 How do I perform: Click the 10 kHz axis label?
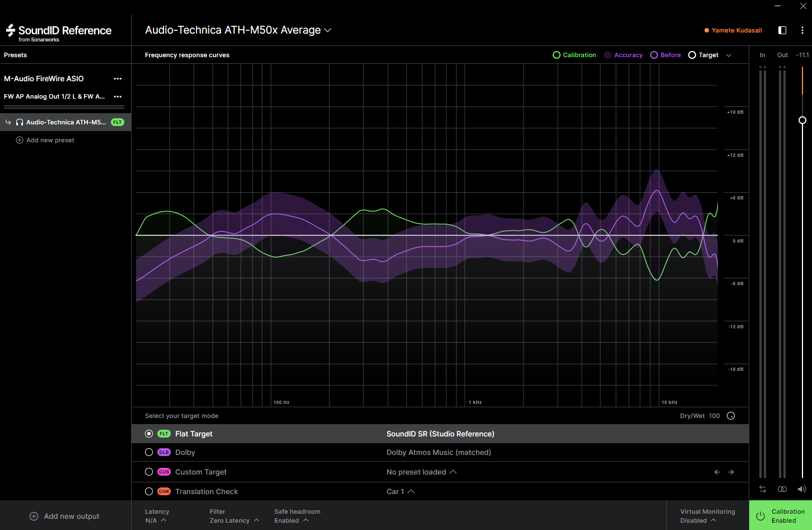click(669, 402)
